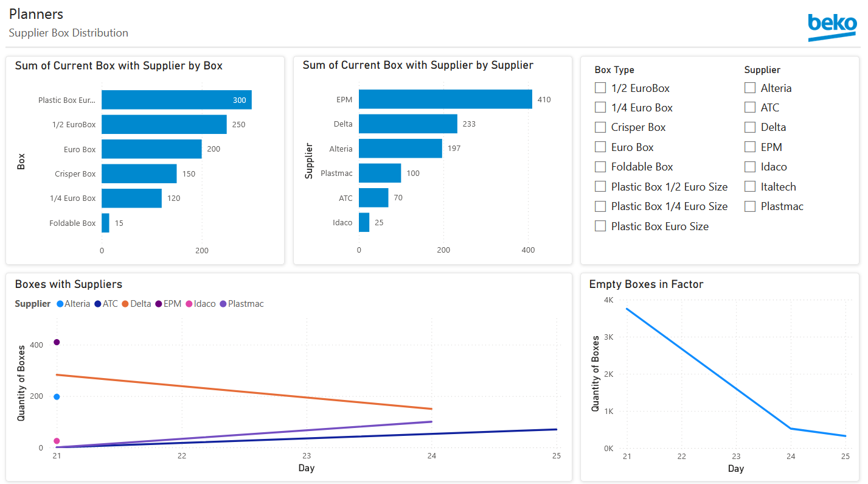Image resolution: width=868 pixels, height=484 pixels.
Task: Click the '233' data label
Action: point(469,124)
